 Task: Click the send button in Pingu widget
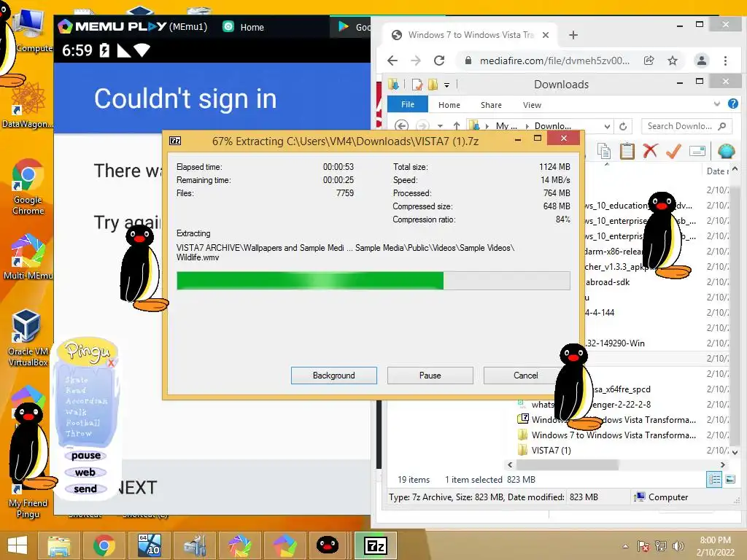(85, 489)
